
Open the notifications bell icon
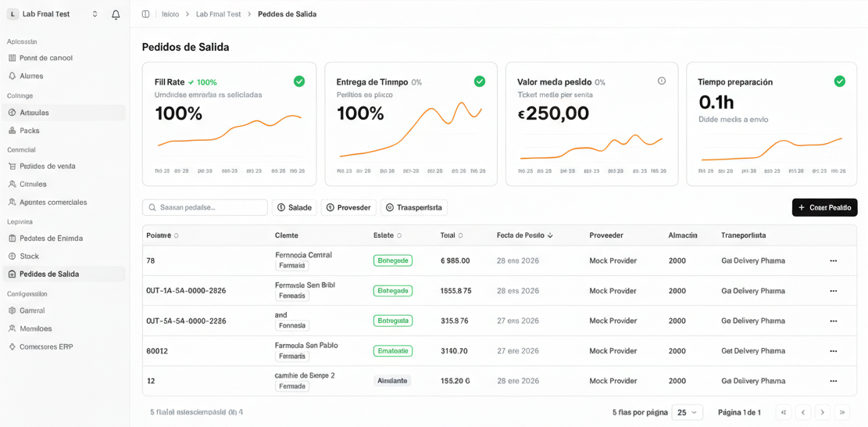coord(116,14)
